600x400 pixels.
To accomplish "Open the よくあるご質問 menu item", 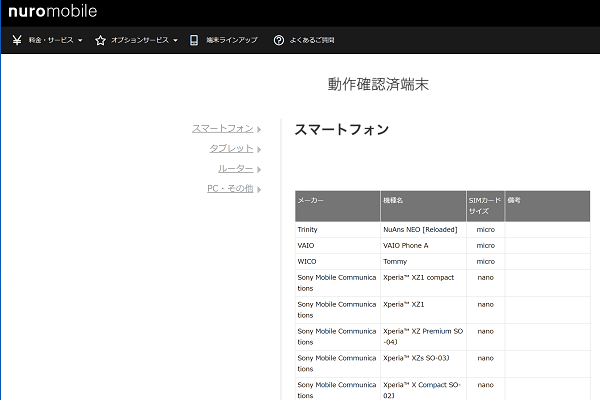I will 312,40.
